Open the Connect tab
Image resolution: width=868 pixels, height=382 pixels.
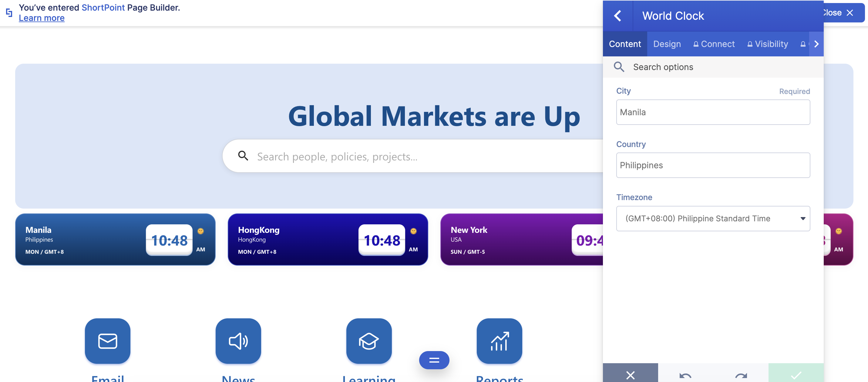(714, 44)
